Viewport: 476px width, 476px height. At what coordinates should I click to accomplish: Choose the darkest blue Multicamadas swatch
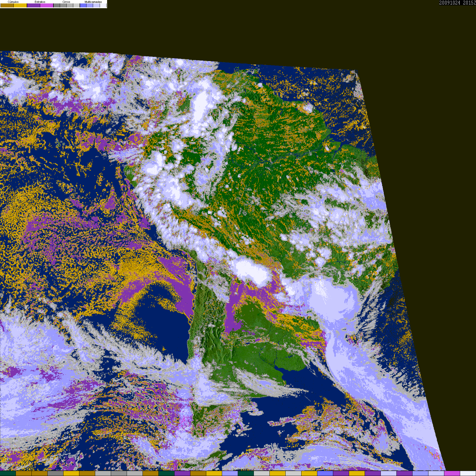click(x=83, y=5)
